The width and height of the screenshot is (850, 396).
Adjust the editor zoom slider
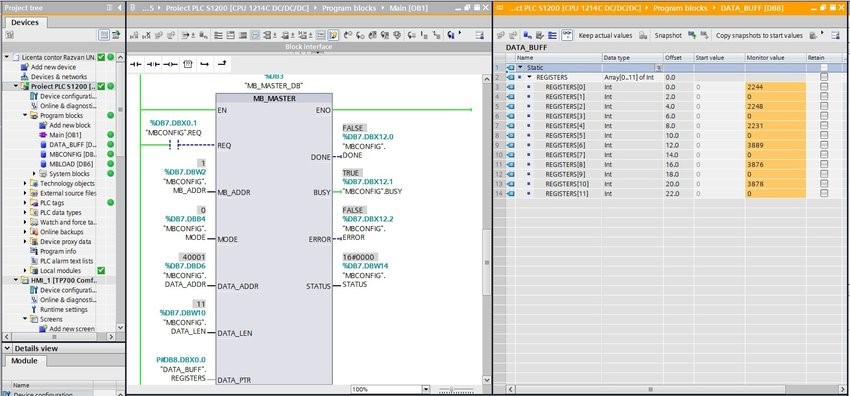click(x=452, y=389)
